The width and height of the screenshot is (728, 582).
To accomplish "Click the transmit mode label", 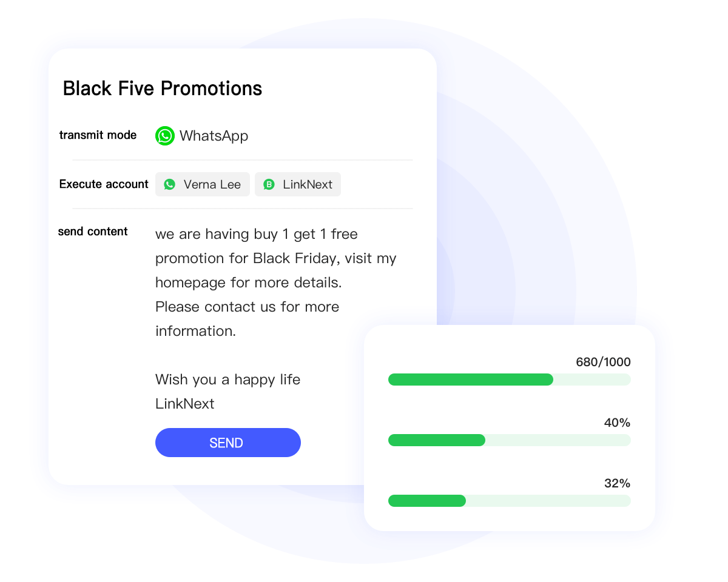I will pos(98,135).
